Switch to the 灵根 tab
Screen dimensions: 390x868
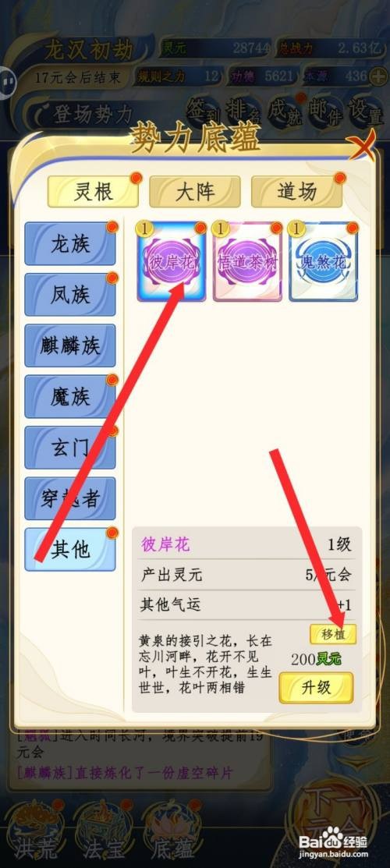coord(93,192)
